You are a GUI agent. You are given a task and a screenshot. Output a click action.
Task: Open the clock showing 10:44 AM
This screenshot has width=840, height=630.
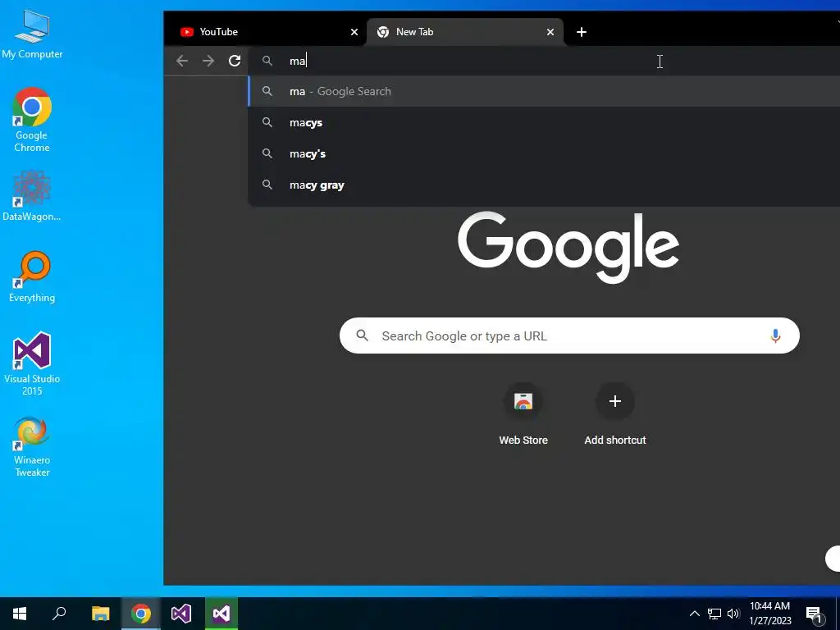tap(769, 614)
